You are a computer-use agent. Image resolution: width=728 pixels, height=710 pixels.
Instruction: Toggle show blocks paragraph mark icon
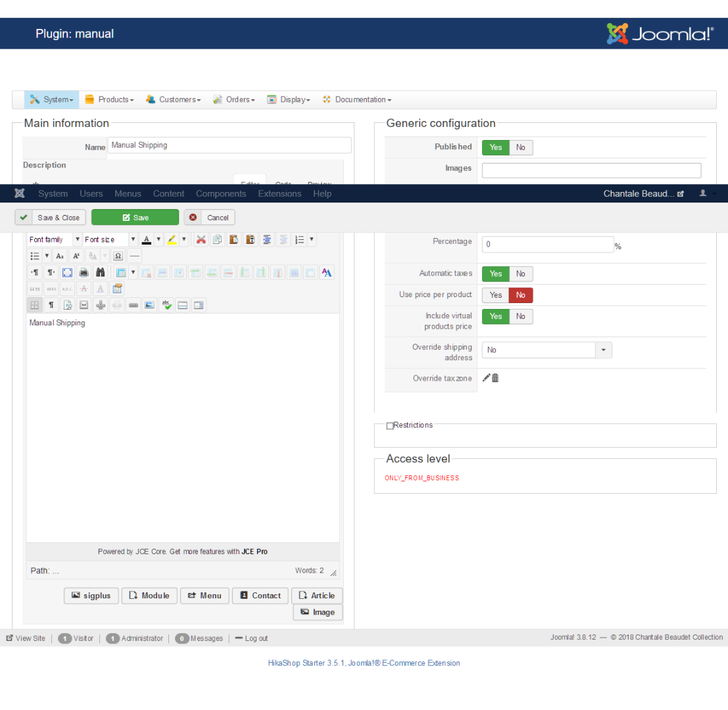(x=51, y=305)
